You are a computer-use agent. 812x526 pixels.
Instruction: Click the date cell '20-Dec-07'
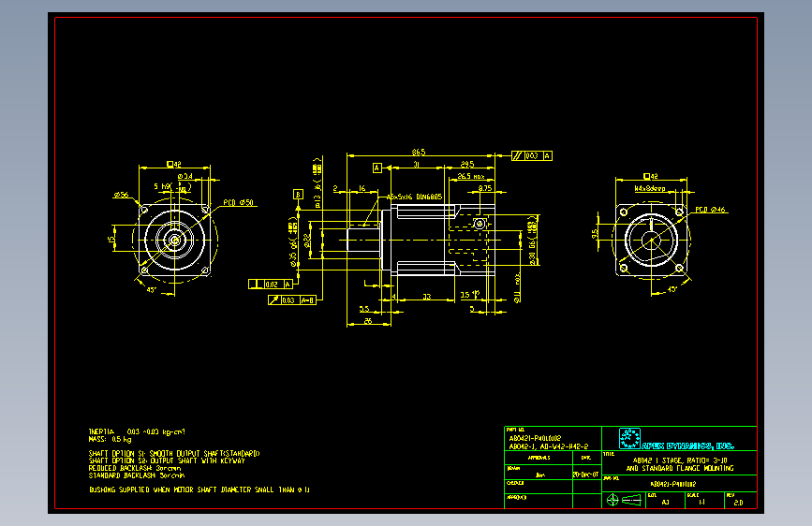585,475
